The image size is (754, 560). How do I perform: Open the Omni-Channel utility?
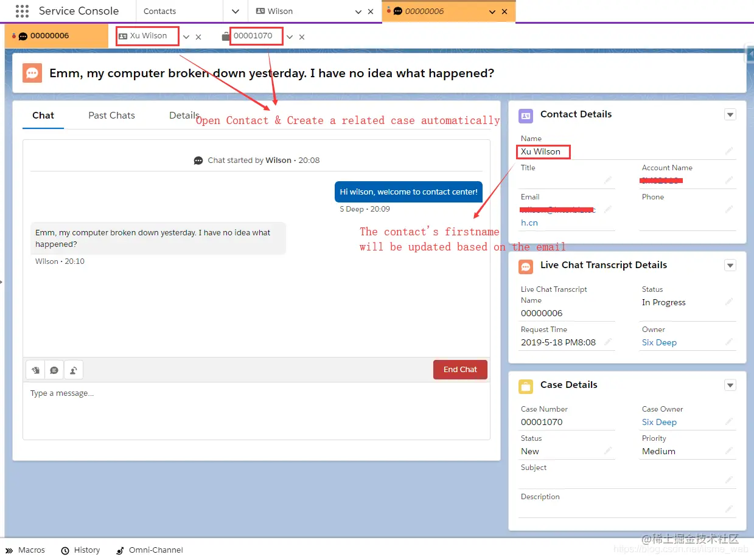click(x=150, y=550)
